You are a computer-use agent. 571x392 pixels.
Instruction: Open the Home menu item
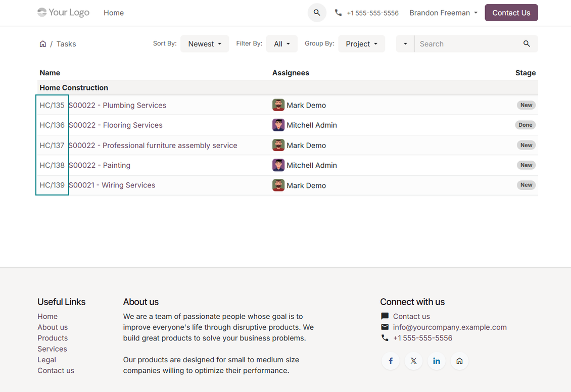tap(114, 13)
